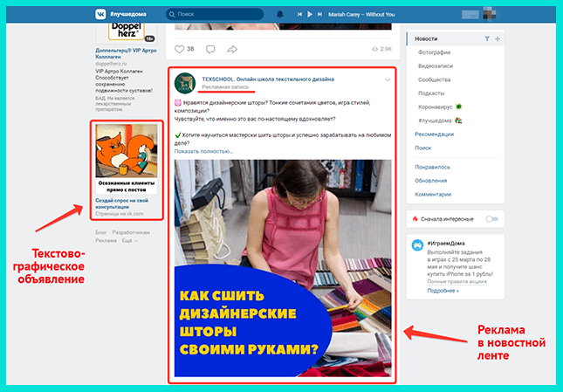Open the Комментарии section
This screenshot has height=392, width=563.
pos(433,195)
